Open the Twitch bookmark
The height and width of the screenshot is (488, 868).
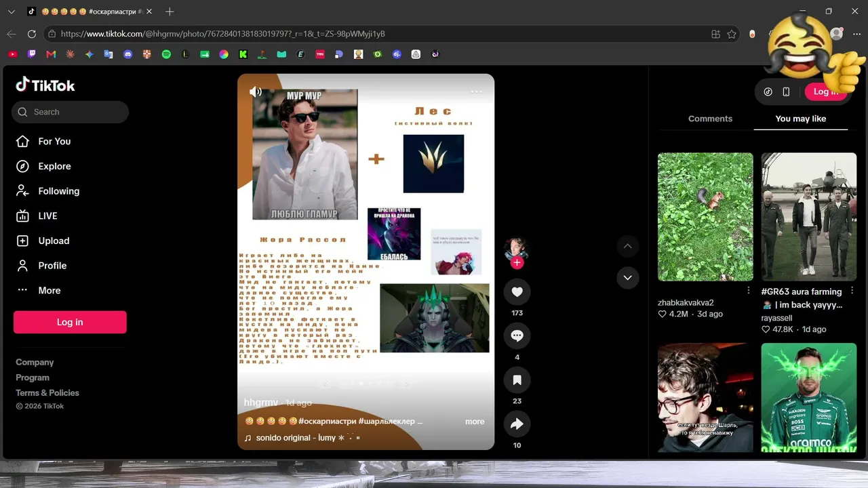[32, 54]
